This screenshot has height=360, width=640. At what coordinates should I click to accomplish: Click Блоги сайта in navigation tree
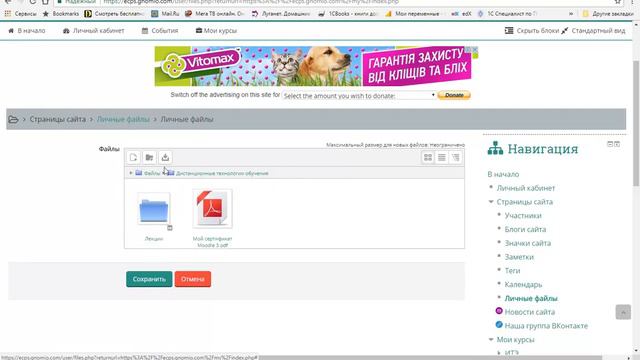click(525, 229)
